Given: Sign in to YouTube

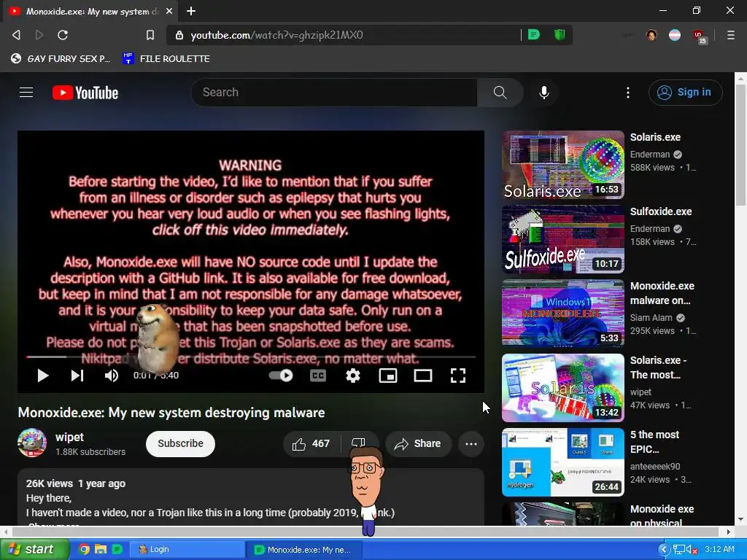Looking at the screenshot, I should [x=685, y=93].
